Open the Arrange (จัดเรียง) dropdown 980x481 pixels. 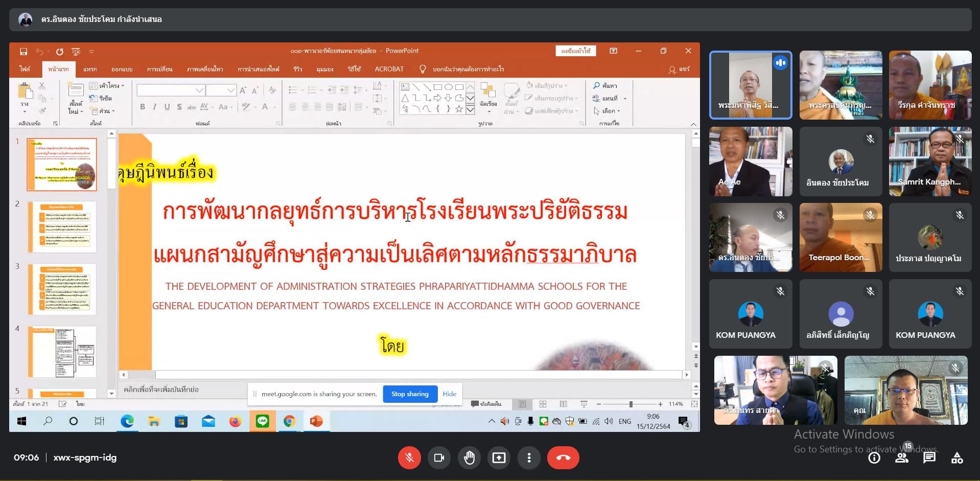(x=488, y=98)
